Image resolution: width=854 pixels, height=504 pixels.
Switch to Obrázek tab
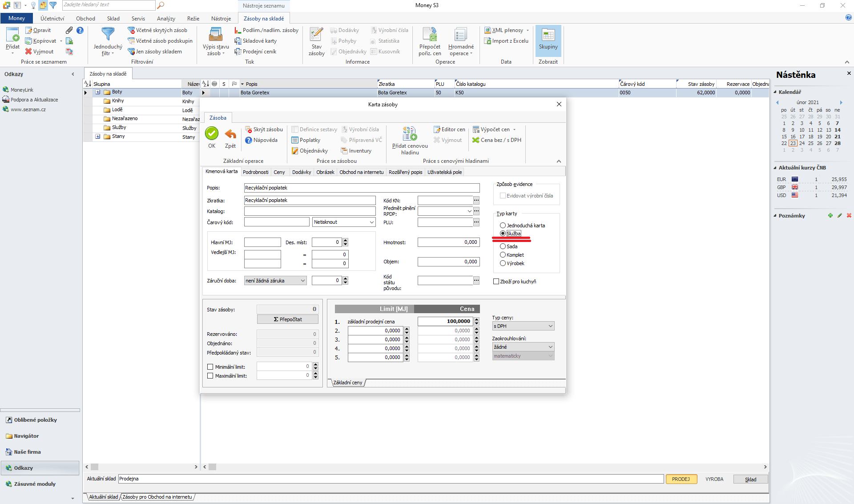coord(325,172)
